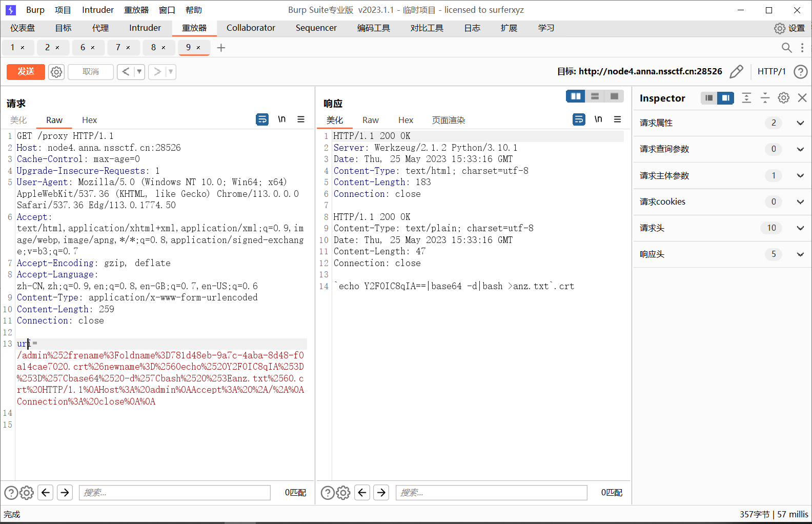Screen dimensions: 812x524
Task: Jump to previous match in request search
Action: tap(46, 493)
